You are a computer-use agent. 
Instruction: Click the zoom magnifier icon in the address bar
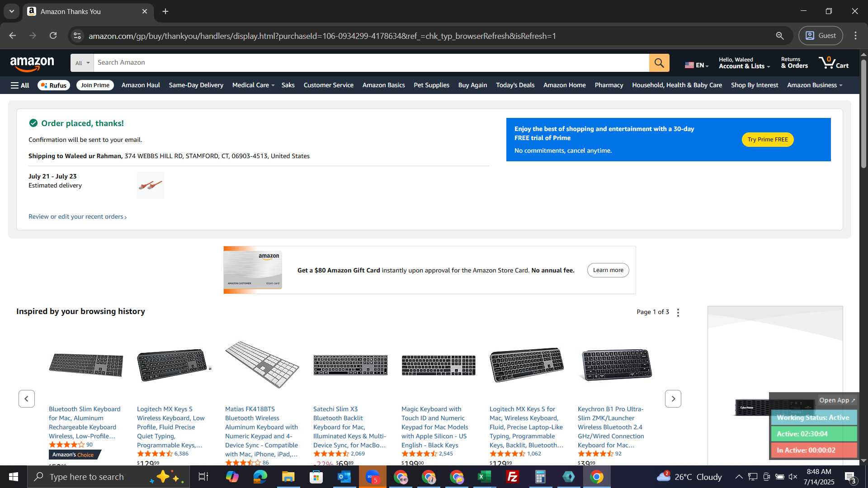tap(780, 36)
